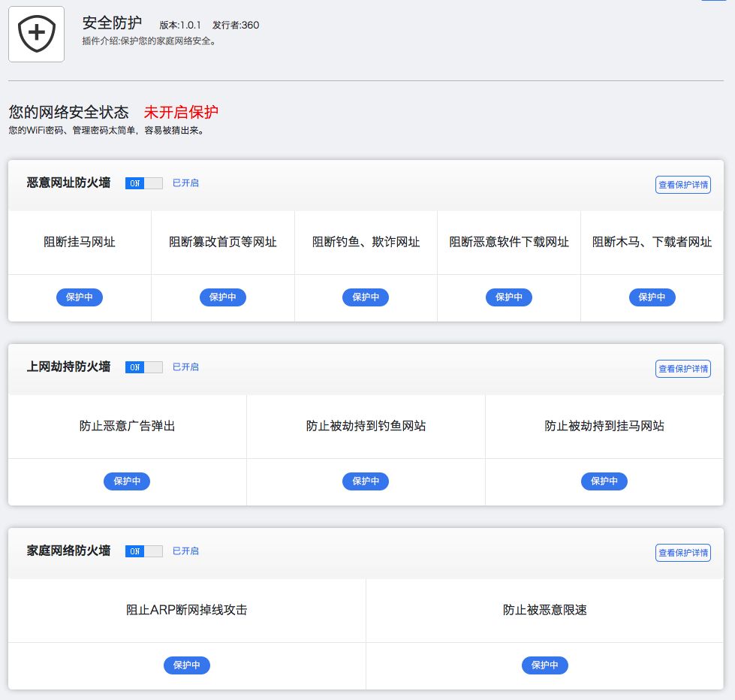
Task: Click 保护中 under 防止被恶意限速
Action: [x=545, y=665]
